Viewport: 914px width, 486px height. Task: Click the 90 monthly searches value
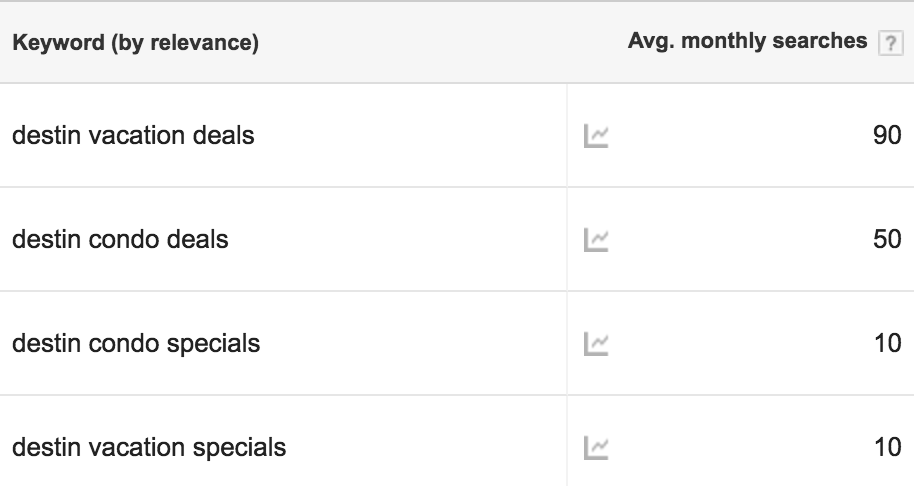pyautogui.click(x=887, y=135)
